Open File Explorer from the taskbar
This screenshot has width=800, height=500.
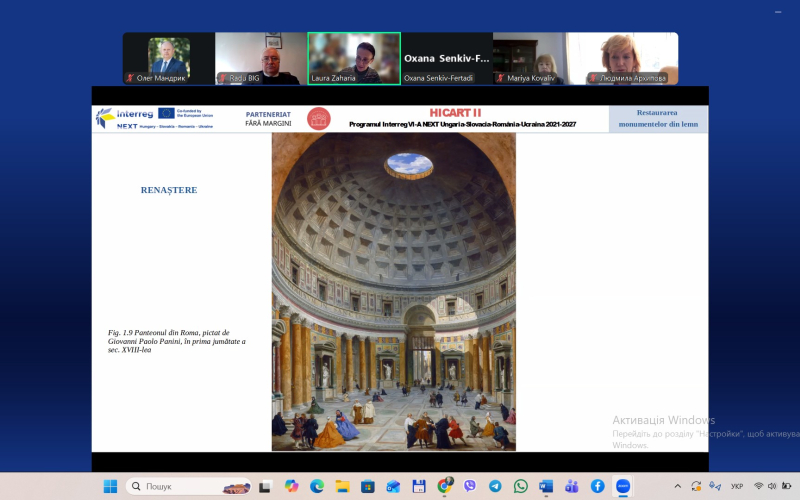click(342, 486)
